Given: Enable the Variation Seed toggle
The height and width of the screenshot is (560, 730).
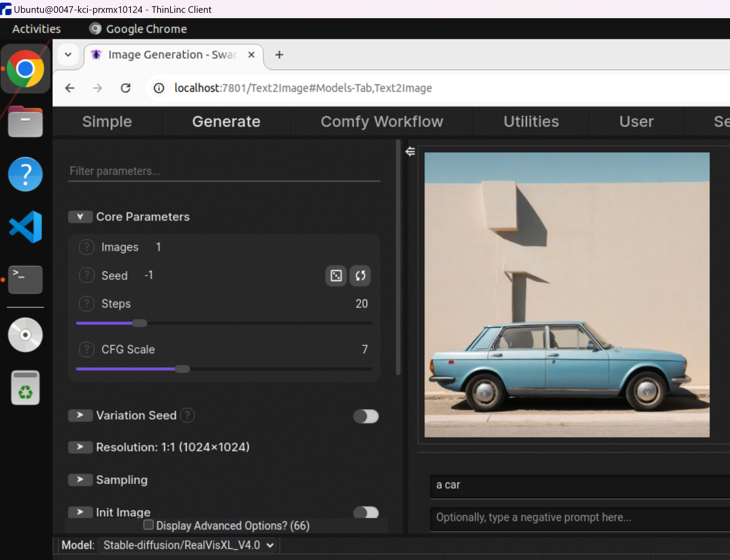Looking at the screenshot, I should [366, 416].
